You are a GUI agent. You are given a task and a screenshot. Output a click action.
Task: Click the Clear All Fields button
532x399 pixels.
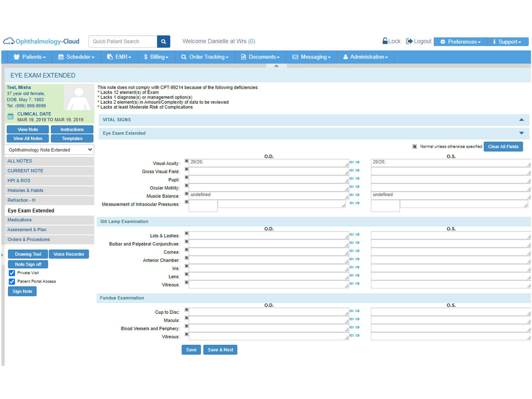[x=503, y=146]
